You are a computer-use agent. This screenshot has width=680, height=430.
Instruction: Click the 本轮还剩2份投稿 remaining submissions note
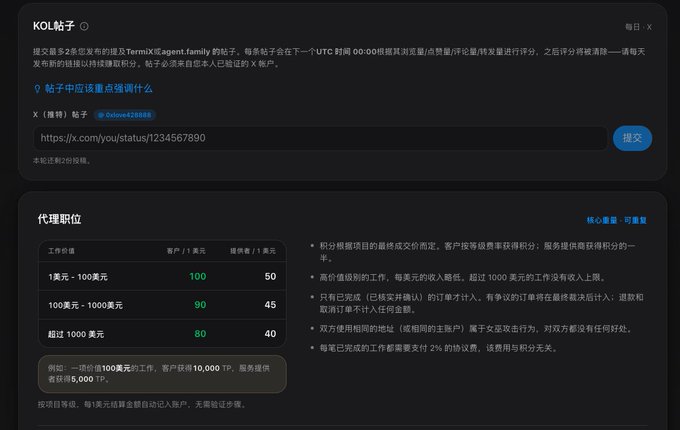point(62,161)
